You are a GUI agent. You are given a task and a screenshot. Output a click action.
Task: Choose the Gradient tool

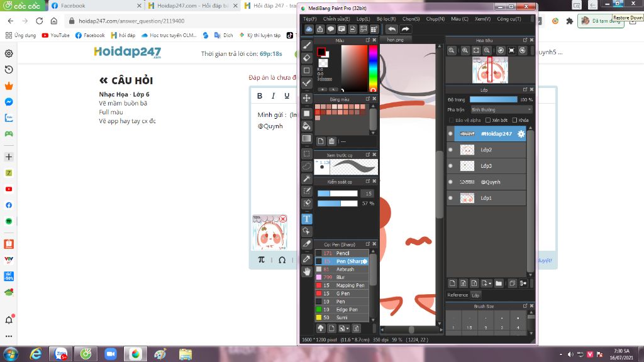tap(306, 138)
